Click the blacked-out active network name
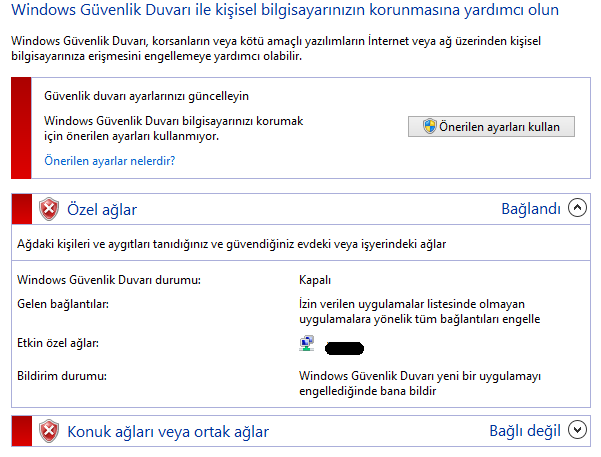Viewport: 601px width, 457px height. (344, 347)
